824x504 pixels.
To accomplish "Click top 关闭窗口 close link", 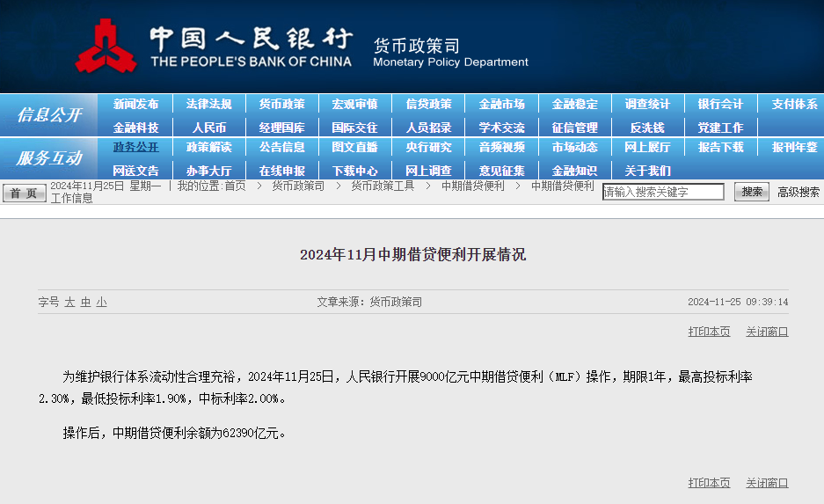I will click(767, 332).
